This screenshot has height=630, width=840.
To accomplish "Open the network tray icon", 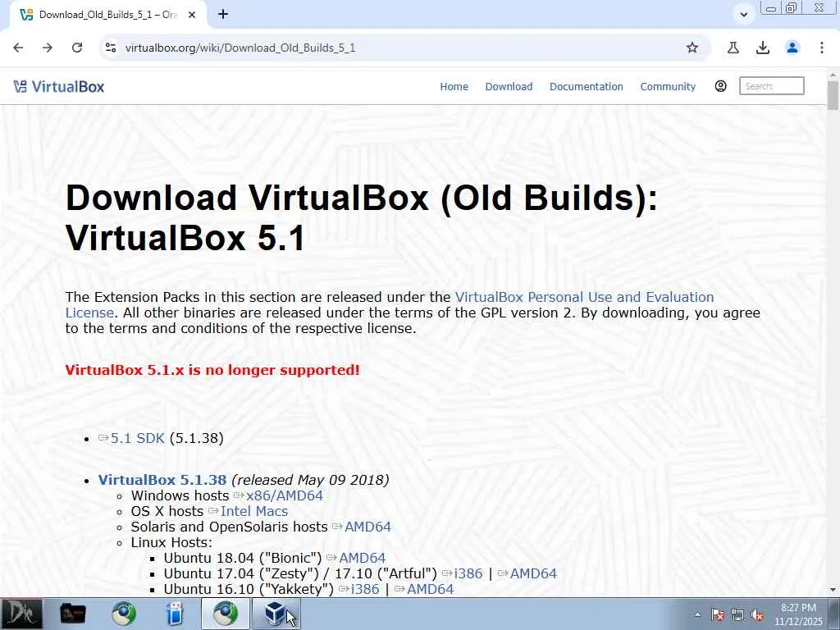I will (x=737, y=615).
